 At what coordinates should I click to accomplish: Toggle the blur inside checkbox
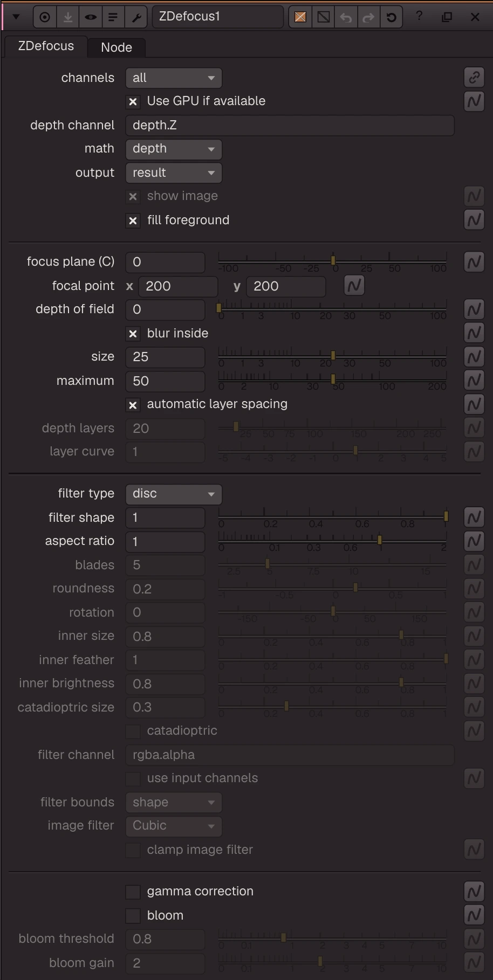(x=133, y=334)
